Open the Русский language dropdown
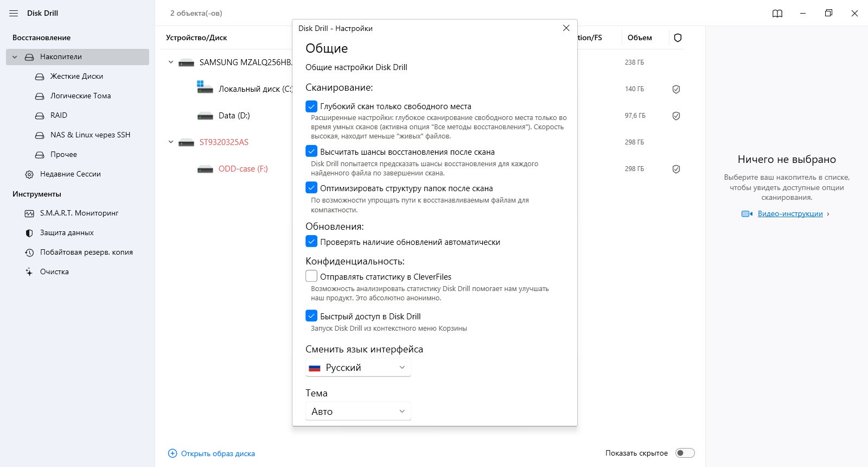 tap(358, 368)
